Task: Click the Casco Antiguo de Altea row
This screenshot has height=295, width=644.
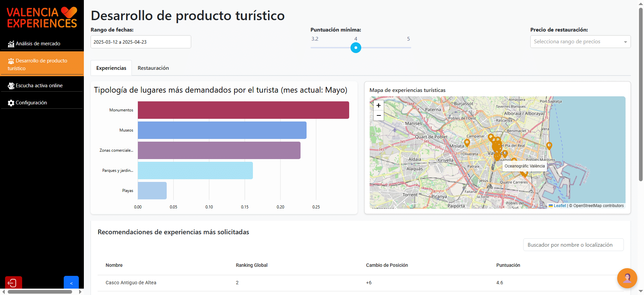Action: point(131,283)
